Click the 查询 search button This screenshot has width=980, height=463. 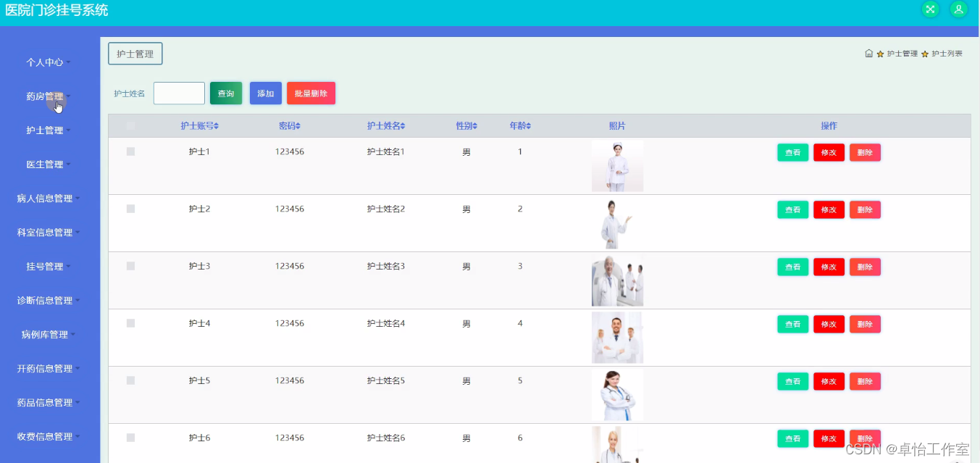[226, 93]
